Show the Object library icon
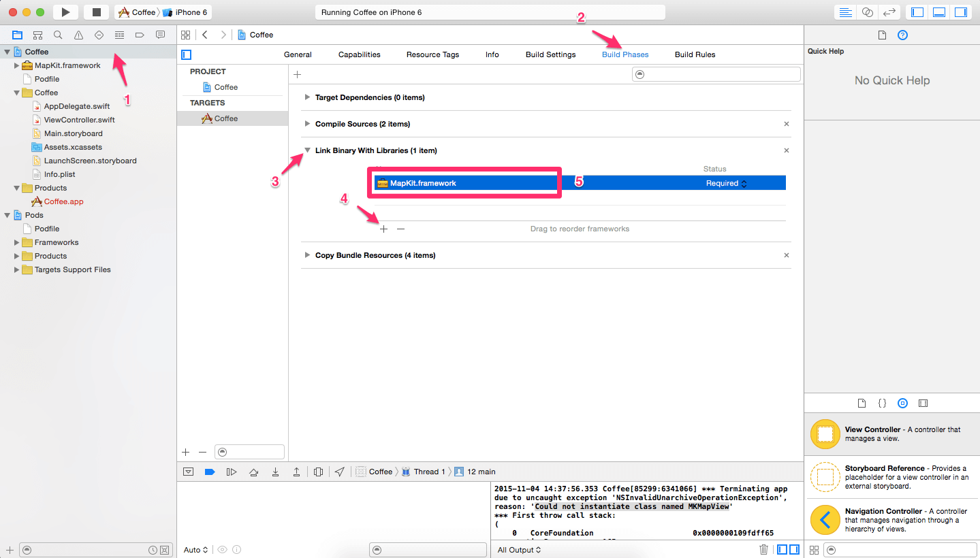Image resolution: width=980 pixels, height=558 pixels. click(x=902, y=403)
